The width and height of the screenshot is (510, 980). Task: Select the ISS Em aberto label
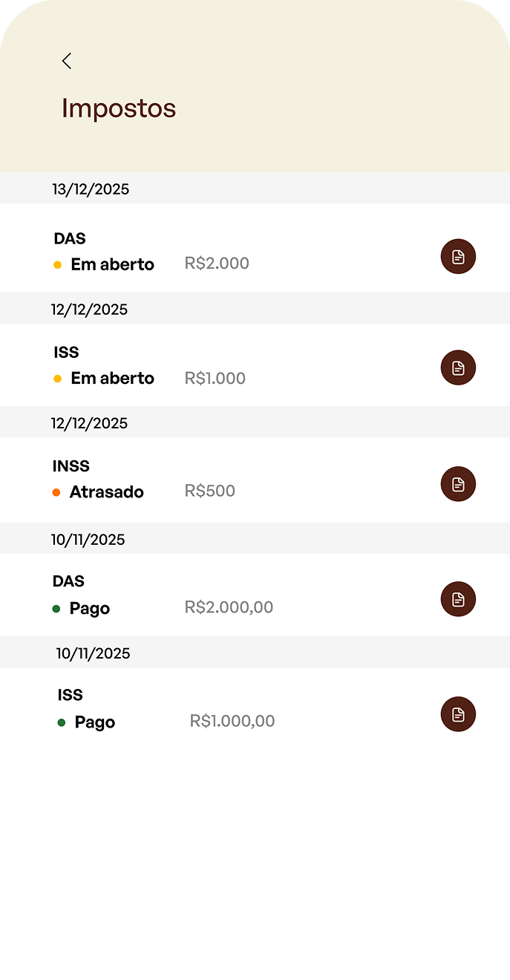click(112, 379)
